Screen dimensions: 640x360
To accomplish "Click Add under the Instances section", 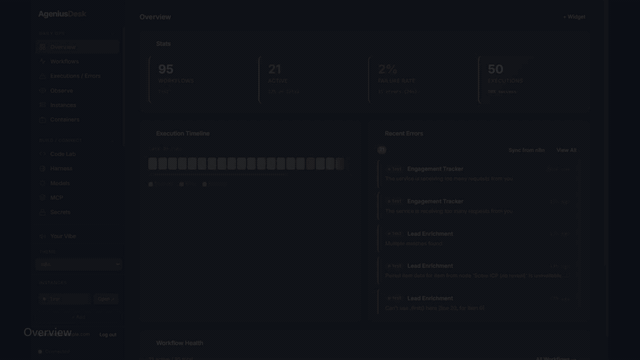I will pyautogui.click(x=79, y=317).
